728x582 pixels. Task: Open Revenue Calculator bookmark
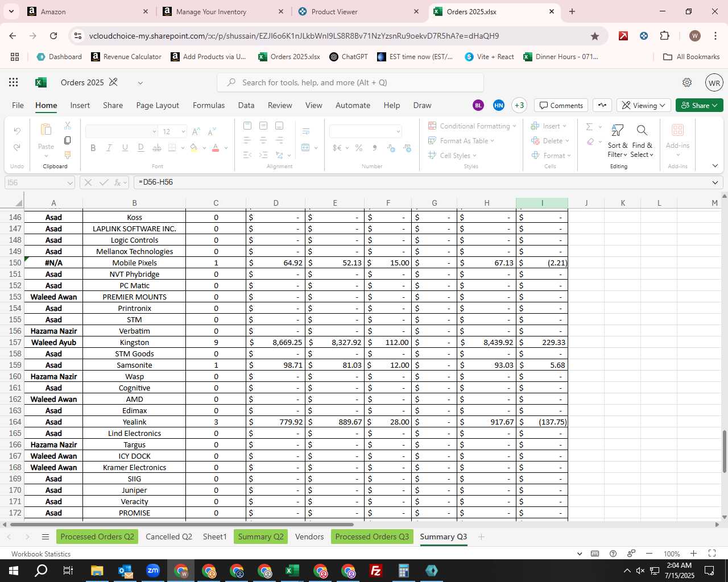(126, 57)
